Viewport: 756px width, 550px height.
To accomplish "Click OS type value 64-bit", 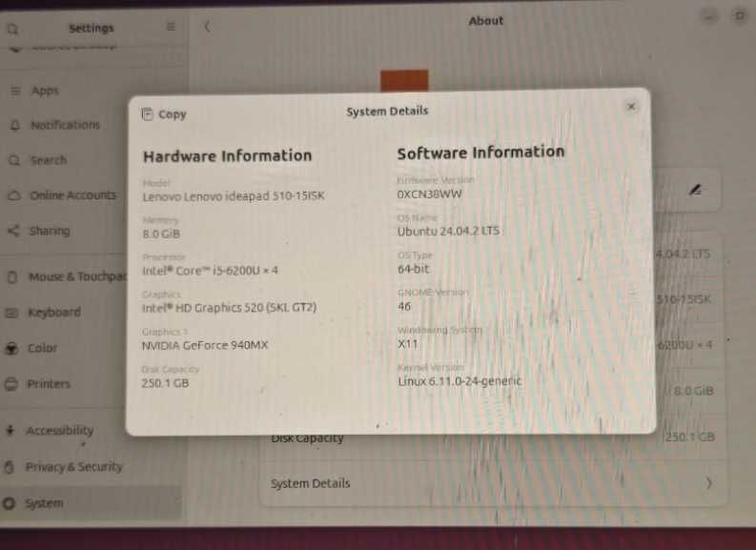I will click(413, 269).
